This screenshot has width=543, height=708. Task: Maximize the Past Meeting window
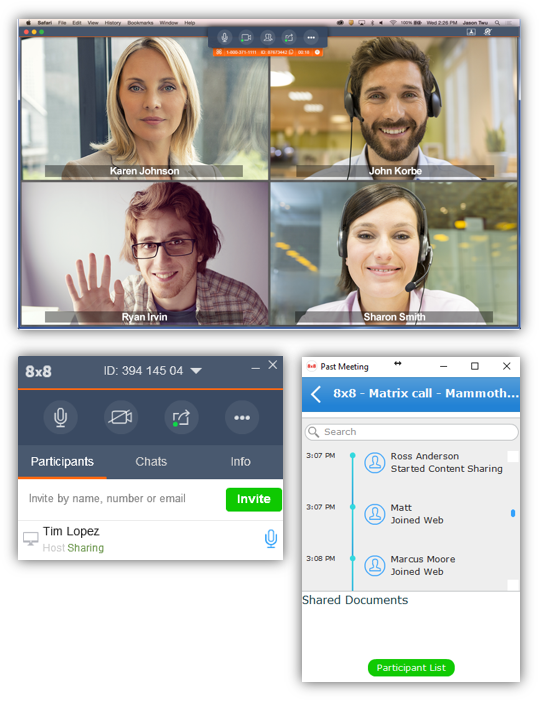(x=475, y=366)
